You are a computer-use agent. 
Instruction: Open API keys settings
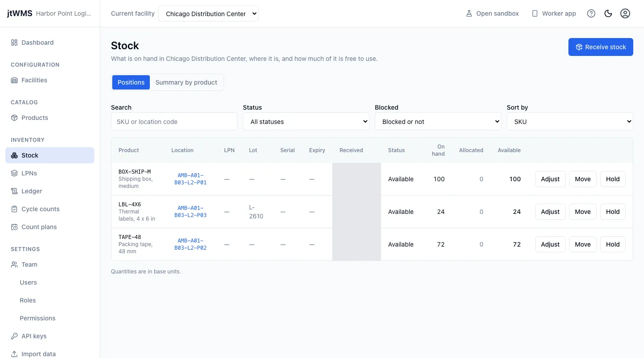click(x=50, y=336)
